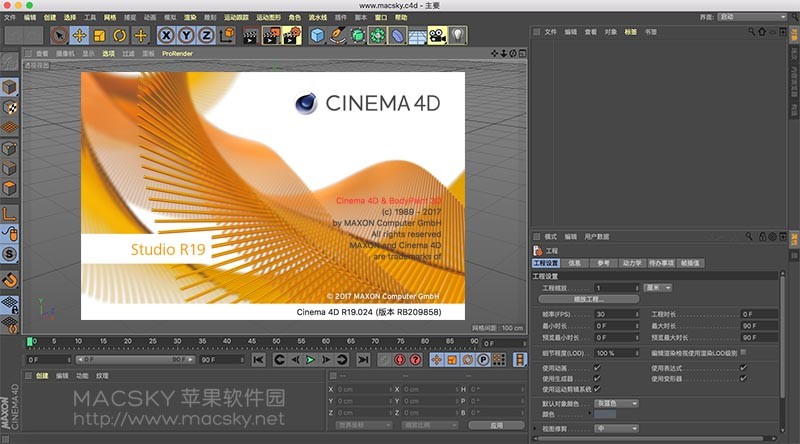Viewport: 800px width, 444px height.
Task: Click the 细节程度(LOD) value field
Action: click(x=616, y=353)
